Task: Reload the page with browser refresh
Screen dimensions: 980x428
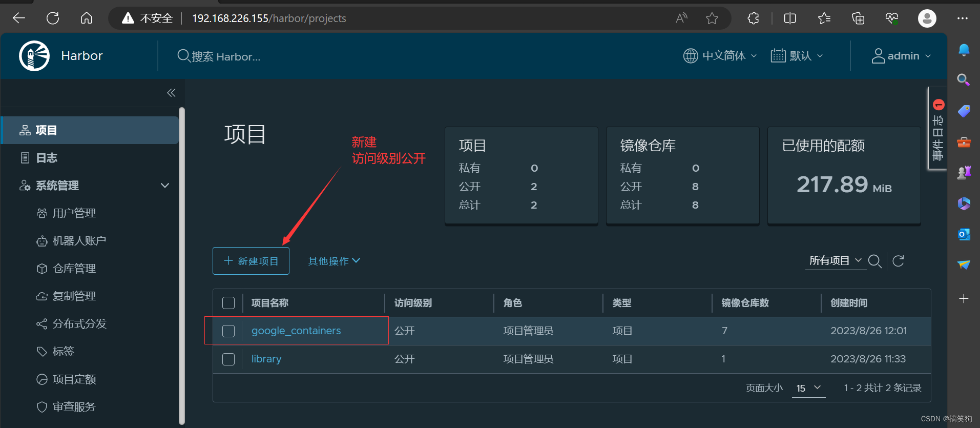Action: [53, 18]
